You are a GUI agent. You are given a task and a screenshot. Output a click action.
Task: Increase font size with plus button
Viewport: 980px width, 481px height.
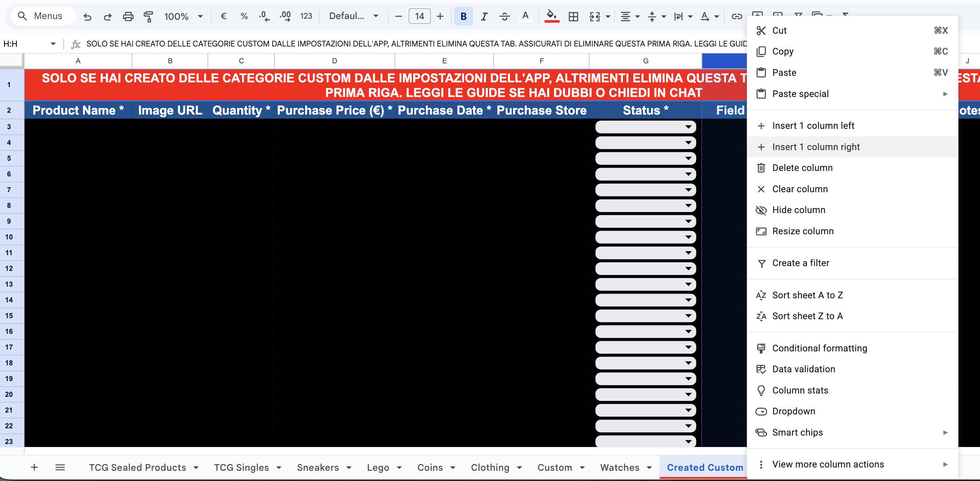point(440,16)
